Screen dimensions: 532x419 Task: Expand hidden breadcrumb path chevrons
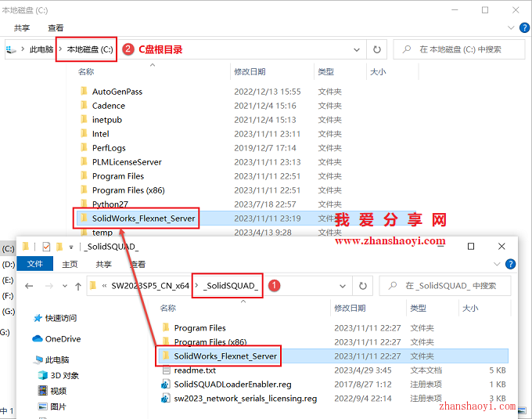(105, 286)
